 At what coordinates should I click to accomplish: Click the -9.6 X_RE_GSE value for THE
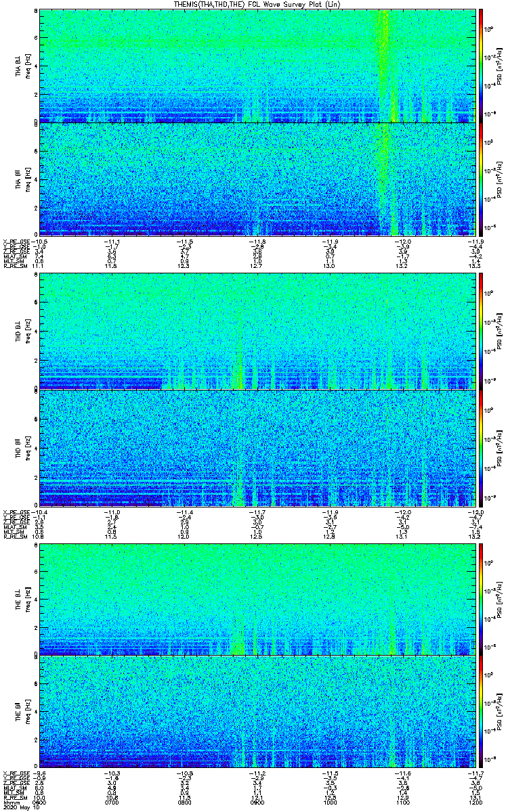[x=39, y=774]
